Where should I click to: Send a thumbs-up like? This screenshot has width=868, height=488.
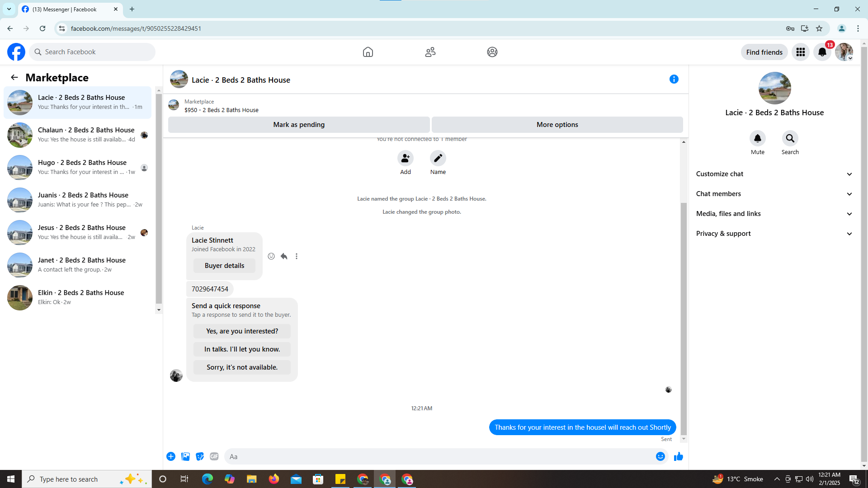(x=679, y=456)
